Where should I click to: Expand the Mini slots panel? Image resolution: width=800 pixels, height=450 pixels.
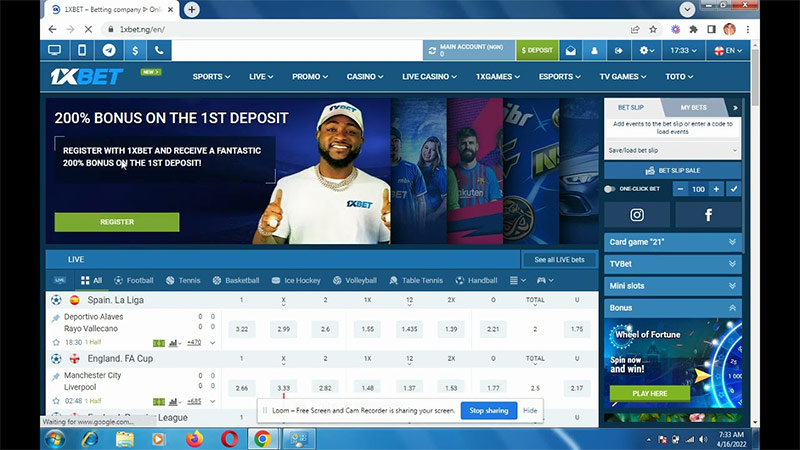click(x=672, y=286)
